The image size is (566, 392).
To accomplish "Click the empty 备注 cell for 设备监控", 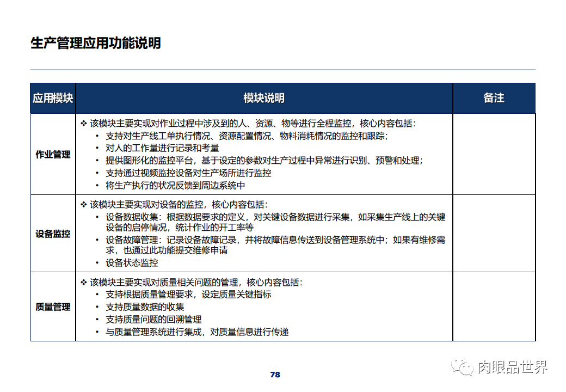I will (x=494, y=234).
